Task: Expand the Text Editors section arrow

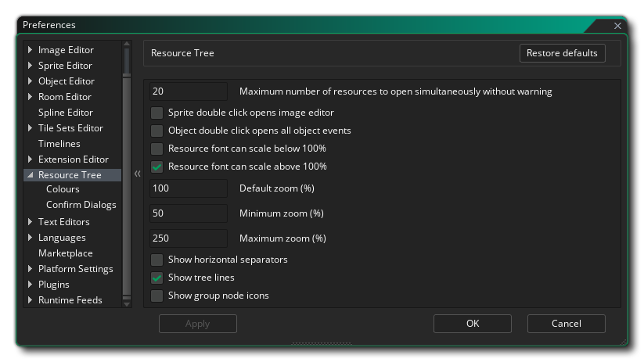Action: point(31,222)
